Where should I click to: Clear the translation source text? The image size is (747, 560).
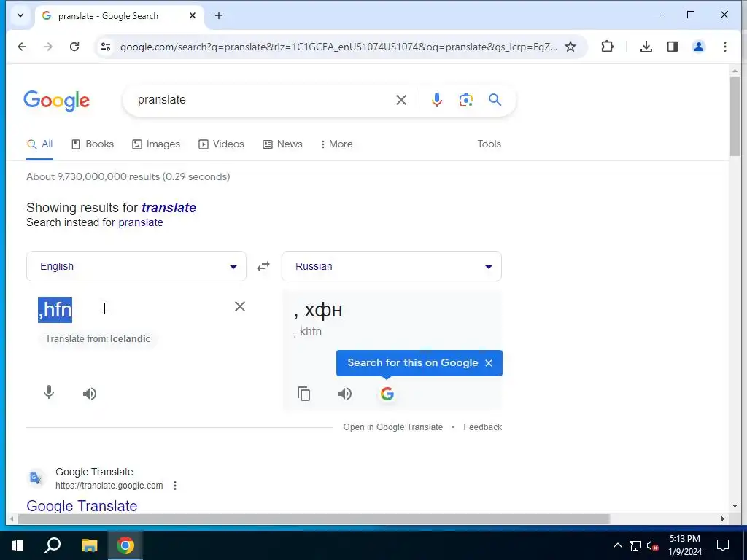(239, 306)
